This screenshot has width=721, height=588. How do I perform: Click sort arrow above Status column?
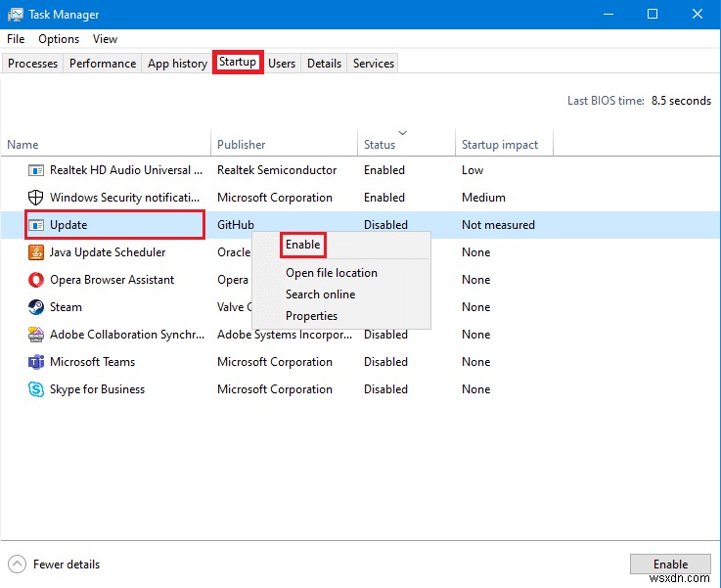[x=402, y=132]
